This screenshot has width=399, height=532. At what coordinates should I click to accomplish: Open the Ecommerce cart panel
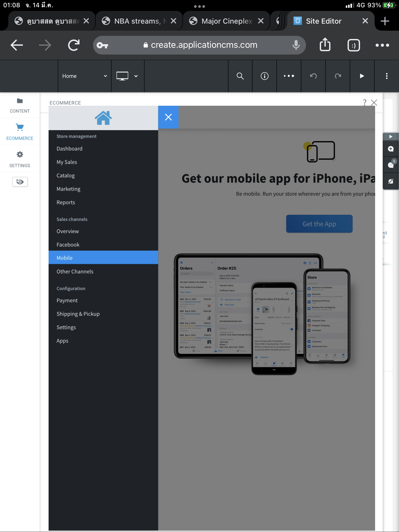[x=20, y=132]
